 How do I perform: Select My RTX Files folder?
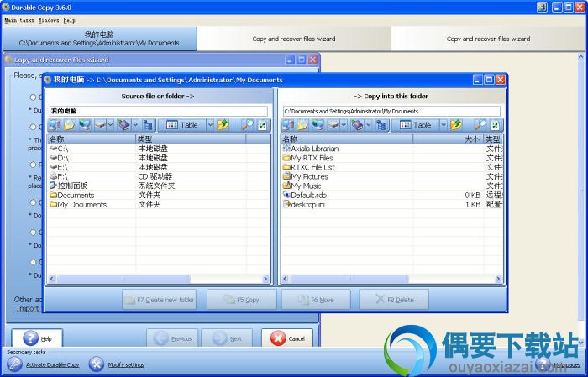tap(392, 158)
